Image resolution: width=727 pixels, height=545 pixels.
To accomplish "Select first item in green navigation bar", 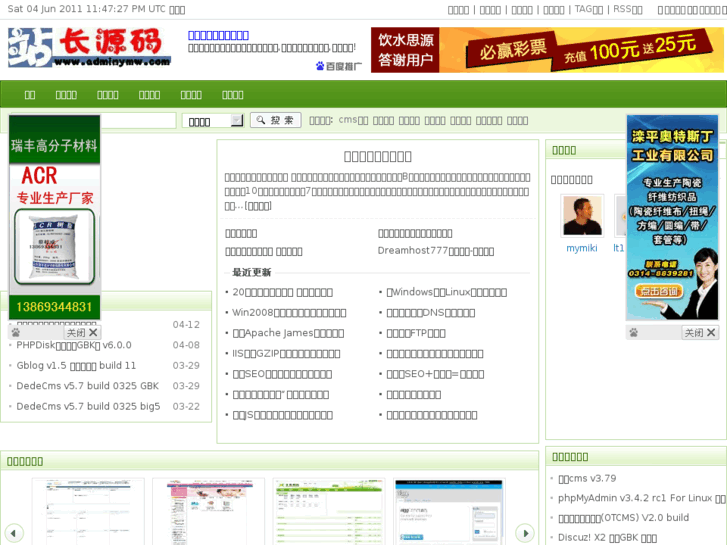I will coord(30,95).
